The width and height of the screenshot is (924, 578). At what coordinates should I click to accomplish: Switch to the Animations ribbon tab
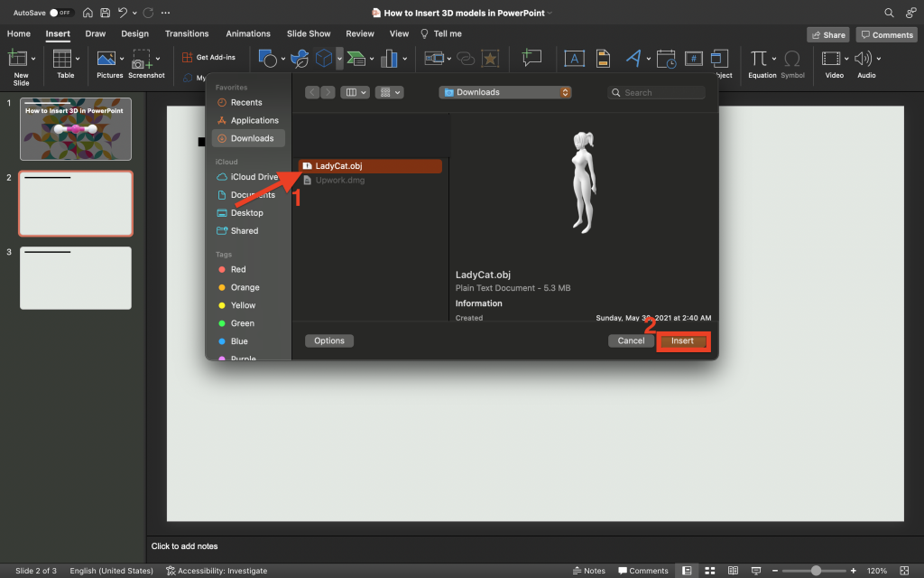tap(248, 33)
